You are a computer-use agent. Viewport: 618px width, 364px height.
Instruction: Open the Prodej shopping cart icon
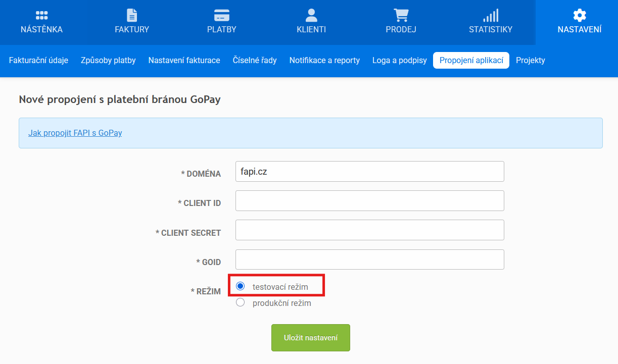click(401, 15)
